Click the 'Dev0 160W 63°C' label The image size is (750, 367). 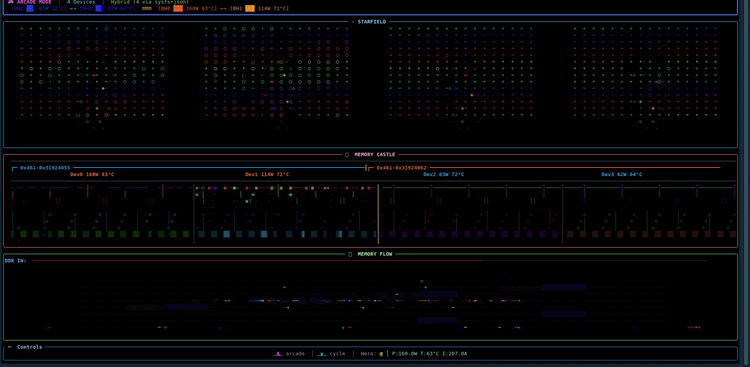[x=92, y=175]
